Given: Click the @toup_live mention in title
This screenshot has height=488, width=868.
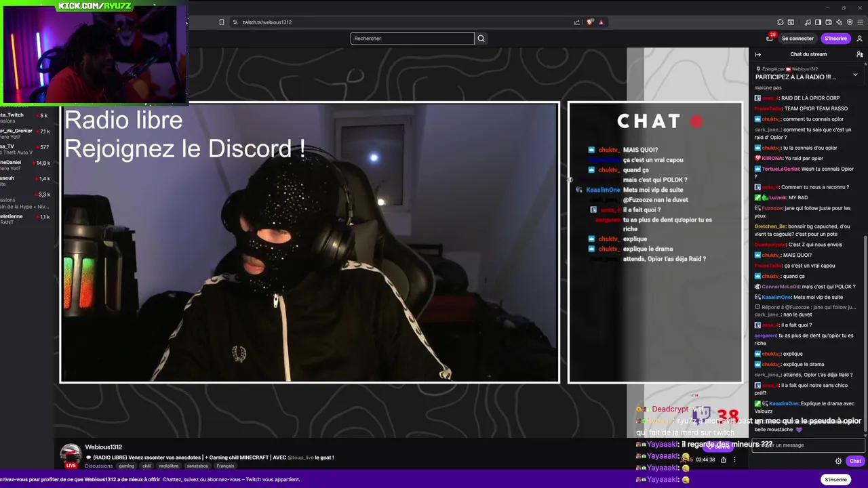Looking at the screenshot, I should [x=302, y=457].
